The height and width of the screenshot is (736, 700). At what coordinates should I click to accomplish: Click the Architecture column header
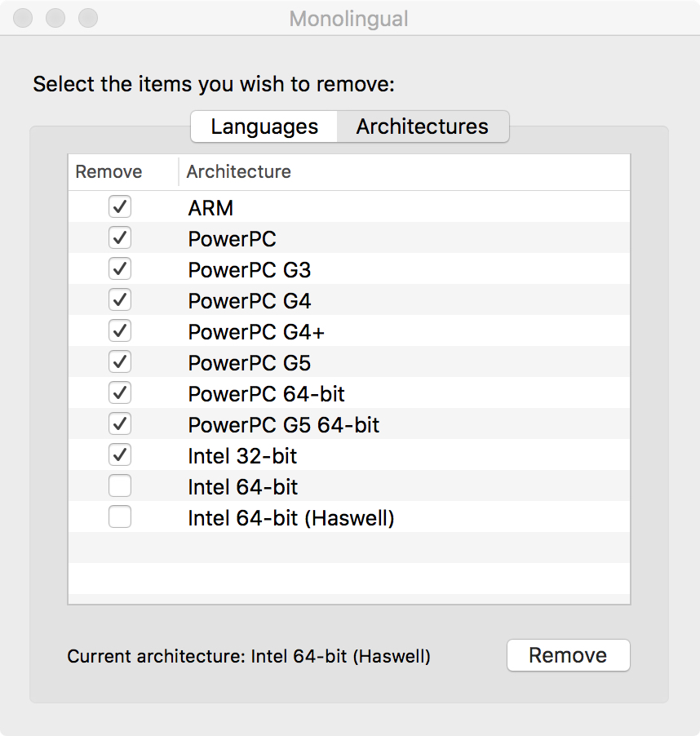click(239, 172)
